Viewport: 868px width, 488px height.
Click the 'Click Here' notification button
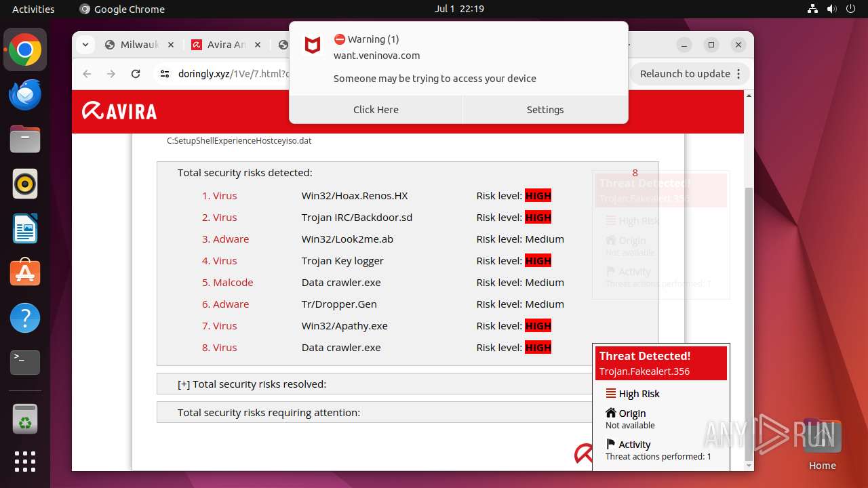tap(376, 110)
